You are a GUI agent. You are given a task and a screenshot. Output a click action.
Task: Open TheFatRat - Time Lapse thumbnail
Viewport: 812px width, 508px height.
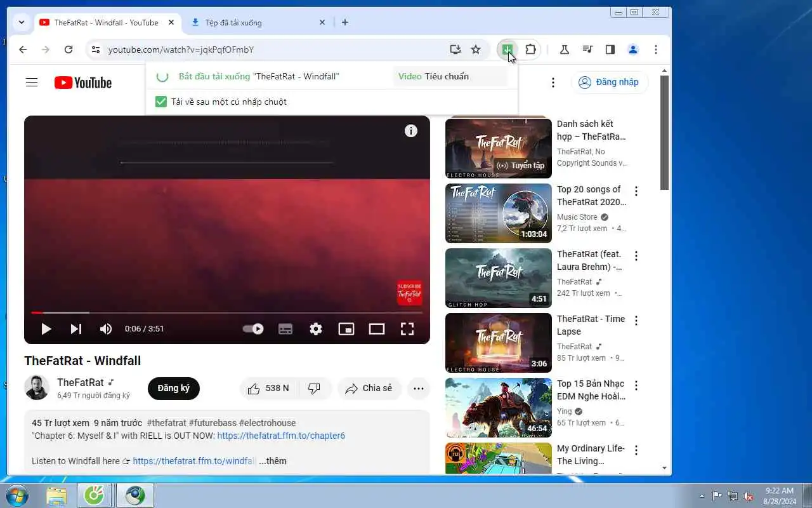(499, 343)
